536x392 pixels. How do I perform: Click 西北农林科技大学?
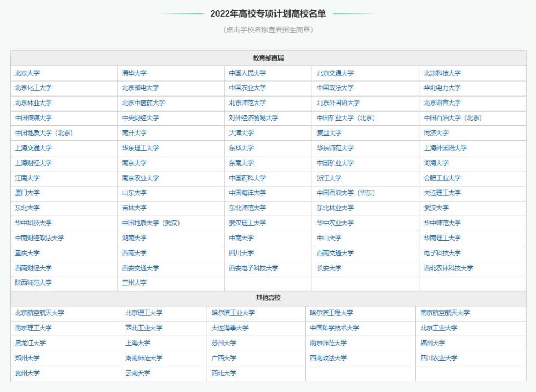[x=448, y=268]
